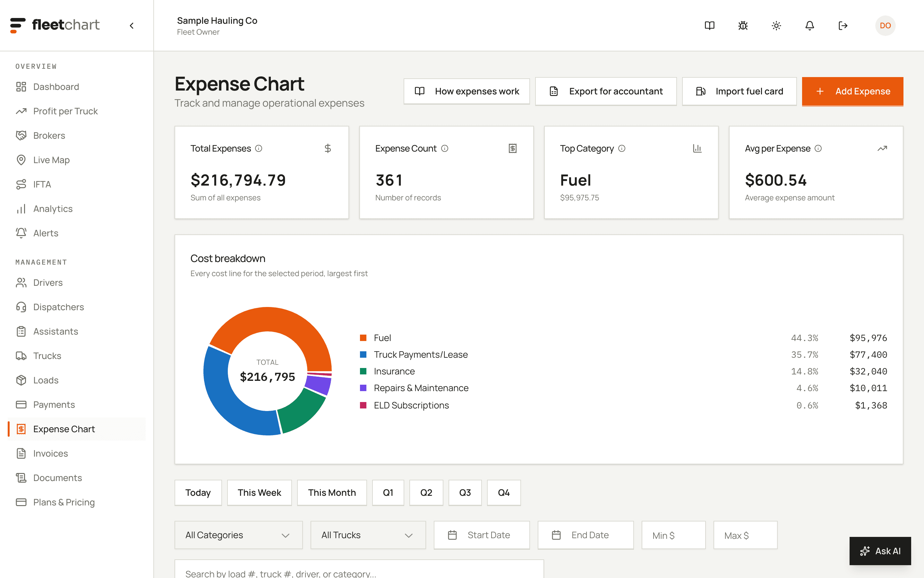Click the bug report icon

tap(743, 26)
